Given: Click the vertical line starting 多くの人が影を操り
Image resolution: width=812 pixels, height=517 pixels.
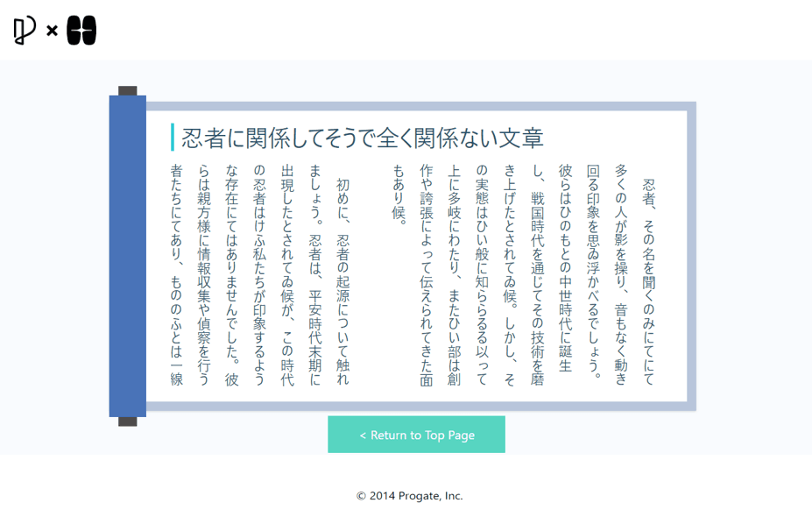Looking at the screenshot, I should point(620,275).
